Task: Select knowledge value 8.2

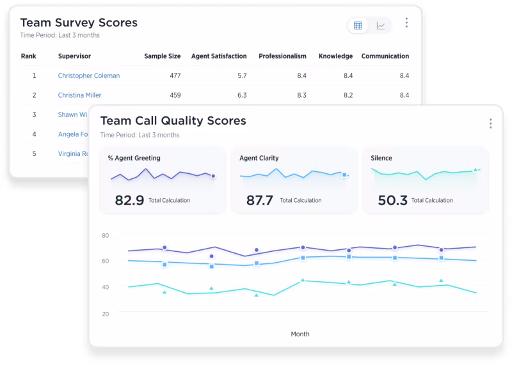Action: [348, 95]
